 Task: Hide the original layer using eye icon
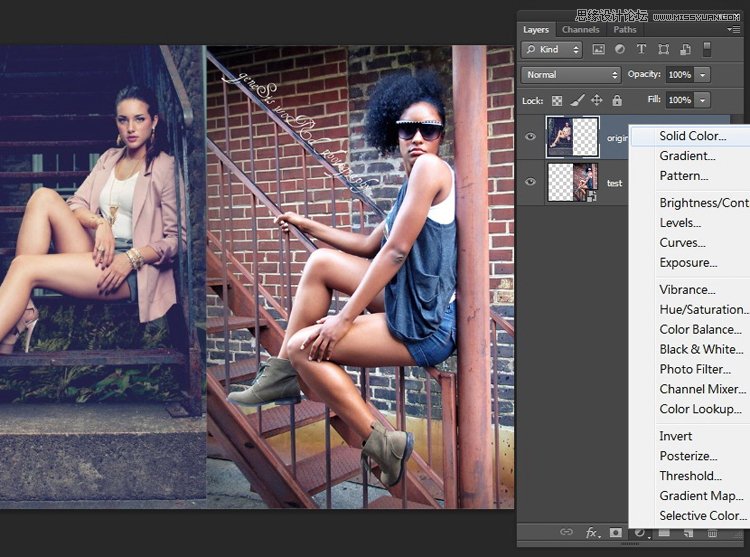click(x=531, y=138)
